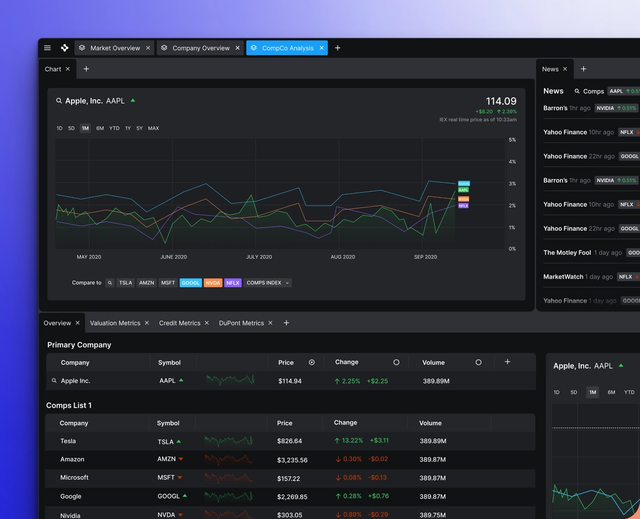The height and width of the screenshot is (519, 640).
Task: Click the Apple Inc. sparkline in Primary Company
Action: 230,380
